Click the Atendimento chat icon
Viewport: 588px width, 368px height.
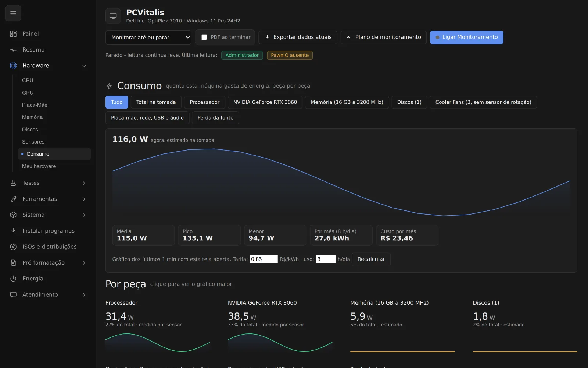pos(13,294)
